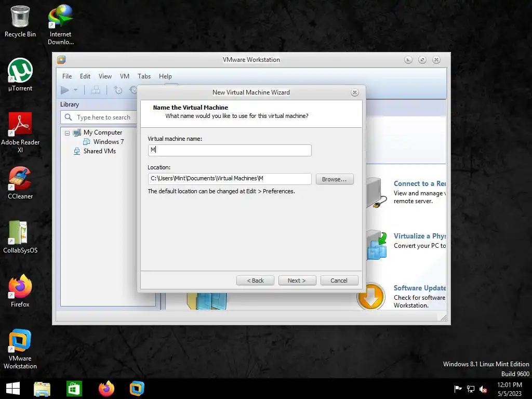Click the Power On play icon
This screenshot has height=399, width=532.
[x=65, y=90]
